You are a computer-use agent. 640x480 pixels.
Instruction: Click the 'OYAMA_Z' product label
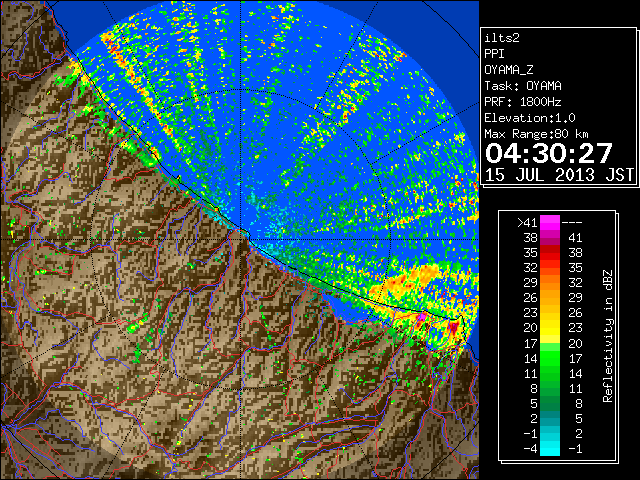pyautogui.click(x=509, y=70)
